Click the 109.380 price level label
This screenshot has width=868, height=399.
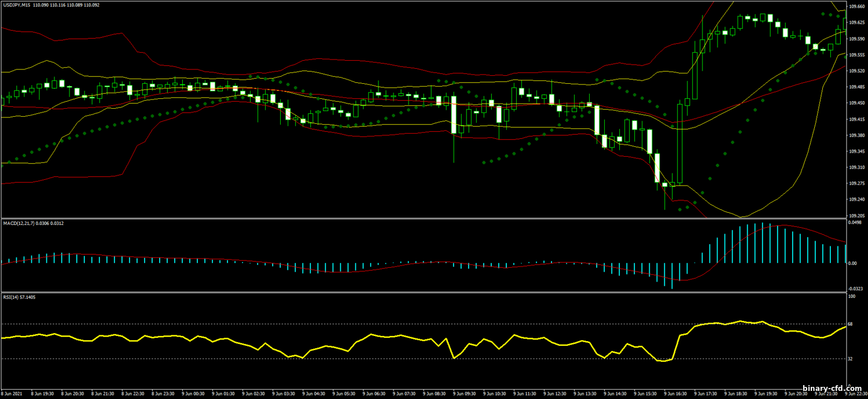[x=856, y=135]
